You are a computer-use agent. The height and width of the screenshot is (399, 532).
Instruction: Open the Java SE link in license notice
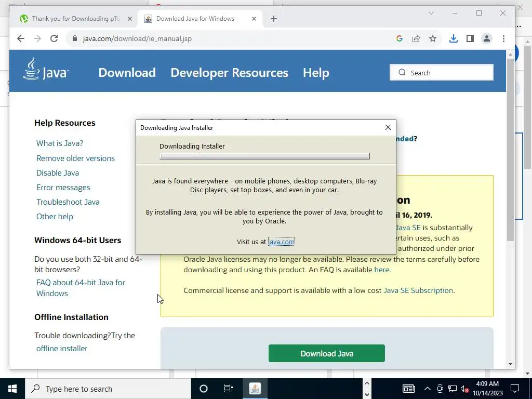[408, 228]
